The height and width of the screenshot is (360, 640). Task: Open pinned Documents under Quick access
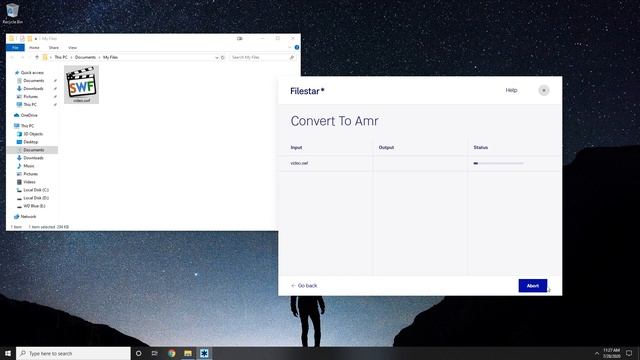click(x=33, y=81)
